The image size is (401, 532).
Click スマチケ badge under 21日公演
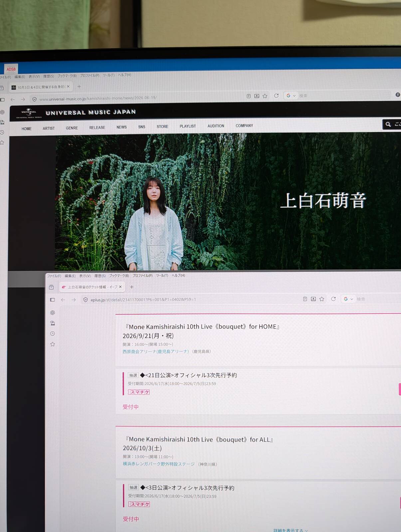(x=139, y=392)
